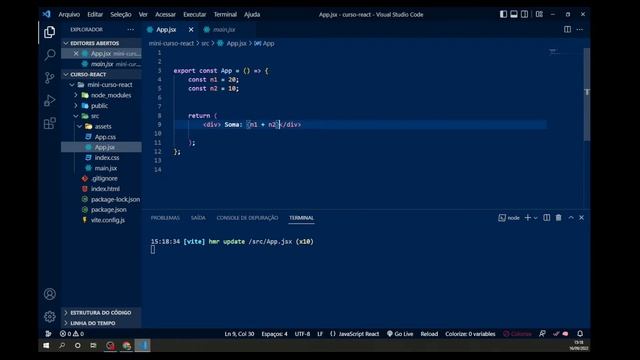The height and width of the screenshot is (360, 640).
Task: Toggle primary side bar layout icon
Action: [x=503, y=14]
